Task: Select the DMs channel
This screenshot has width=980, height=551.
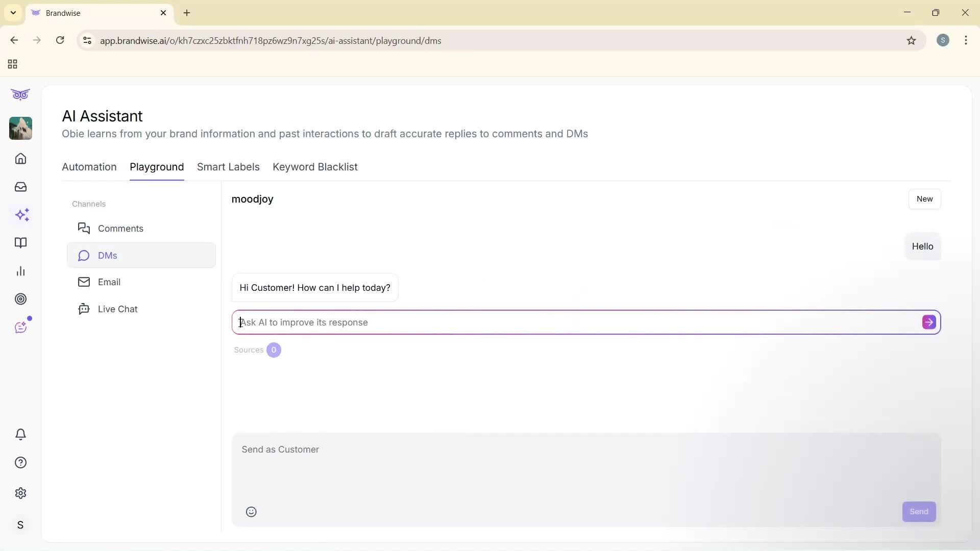Action: (x=109, y=255)
